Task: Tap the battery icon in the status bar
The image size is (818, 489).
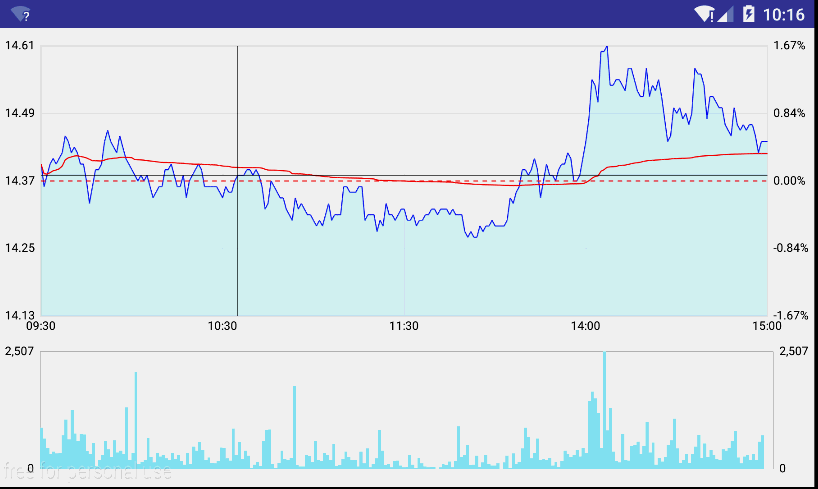Action: tap(746, 14)
